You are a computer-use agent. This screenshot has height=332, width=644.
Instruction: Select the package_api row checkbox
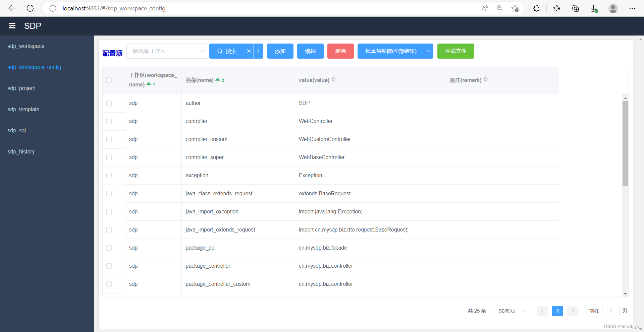coord(109,248)
